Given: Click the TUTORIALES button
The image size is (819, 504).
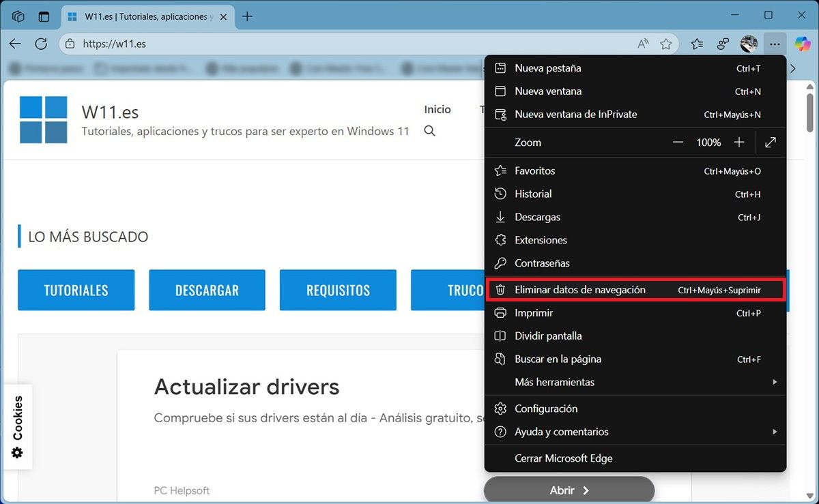Looking at the screenshot, I should [x=76, y=291].
